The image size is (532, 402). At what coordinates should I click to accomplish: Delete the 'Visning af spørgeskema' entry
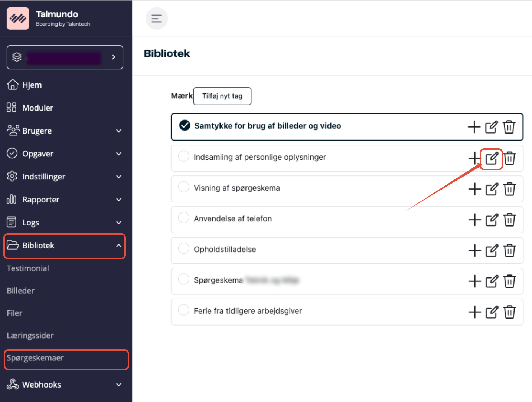509,189
